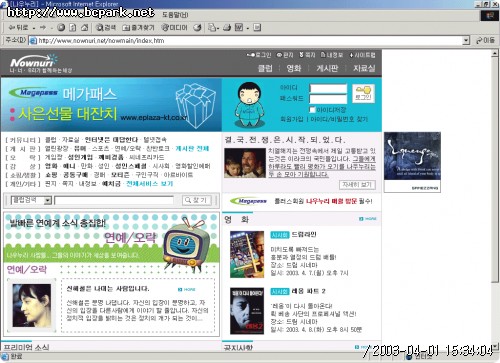Open the 영화 tab in site navigation
The width and height of the screenshot is (500, 363).
(x=294, y=68)
